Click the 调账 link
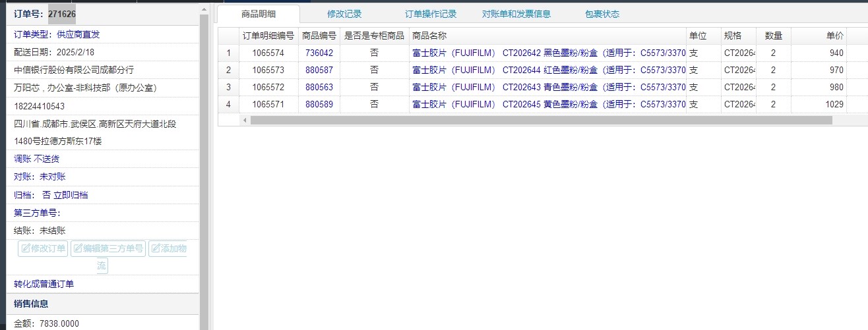This screenshot has width=868, height=330. tap(22, 159)
